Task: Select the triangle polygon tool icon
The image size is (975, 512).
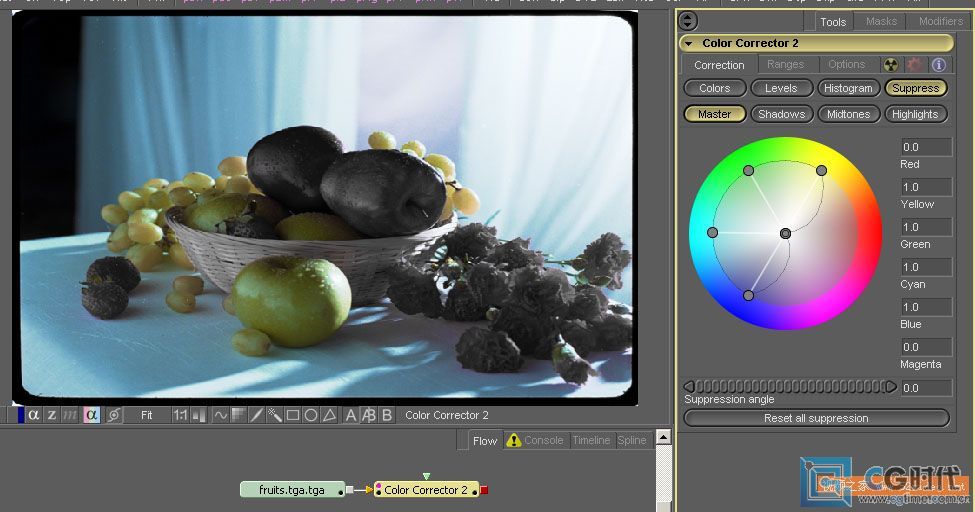Action: 330,415
